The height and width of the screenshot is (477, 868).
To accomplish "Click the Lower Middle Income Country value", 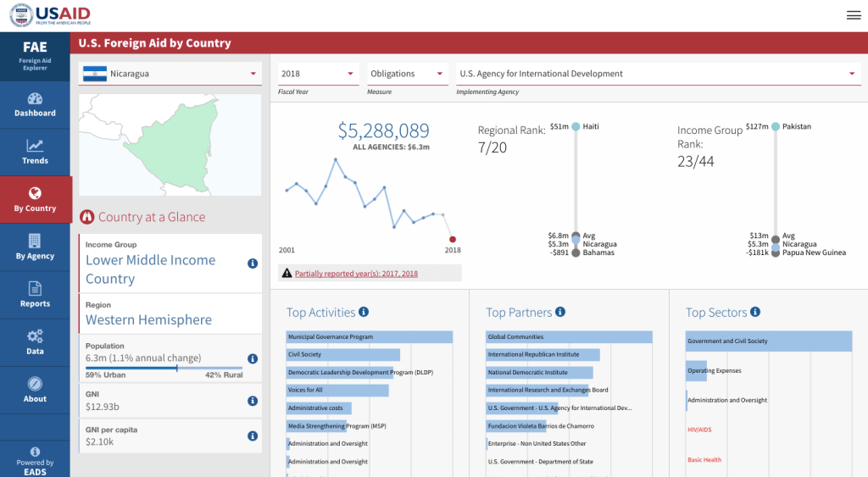I will click(151, 269).
